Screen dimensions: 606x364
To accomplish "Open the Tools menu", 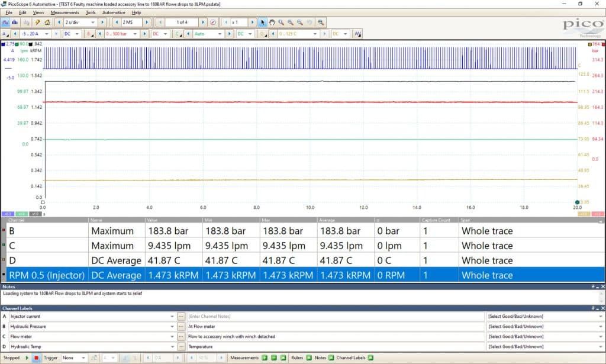I will click(x=91, y=12).
